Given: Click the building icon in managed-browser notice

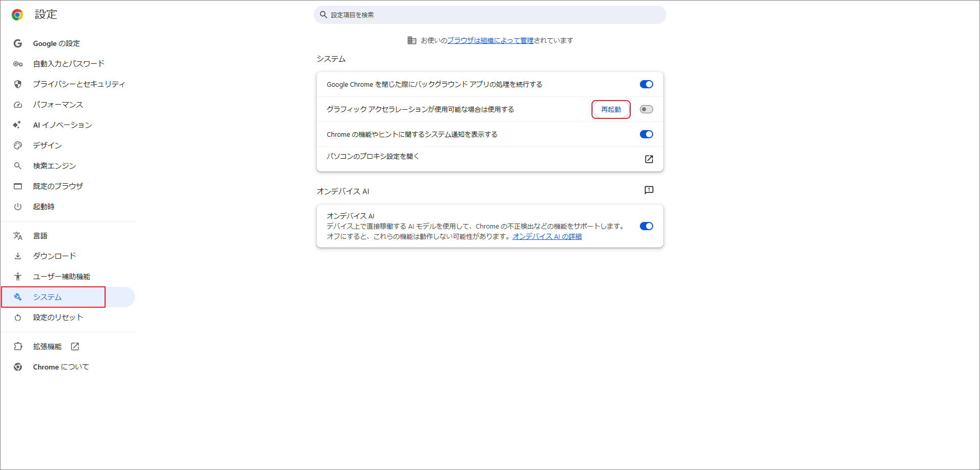Looking at the screenshot, I should [412, 40].
